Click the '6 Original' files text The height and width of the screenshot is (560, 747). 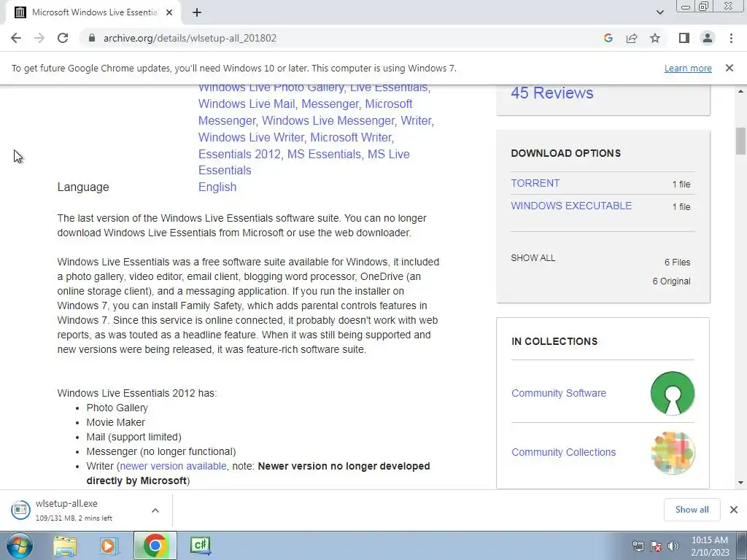pyautogui.click(x=671, y=281)
